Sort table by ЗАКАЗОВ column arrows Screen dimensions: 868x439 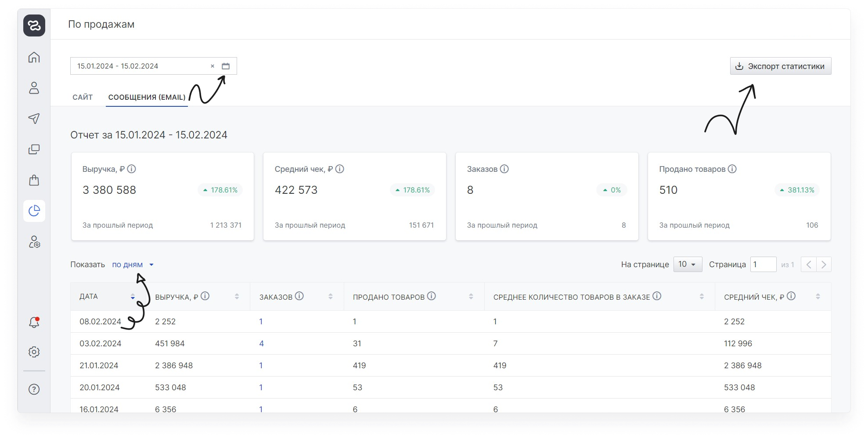click(x=331, y=297)
